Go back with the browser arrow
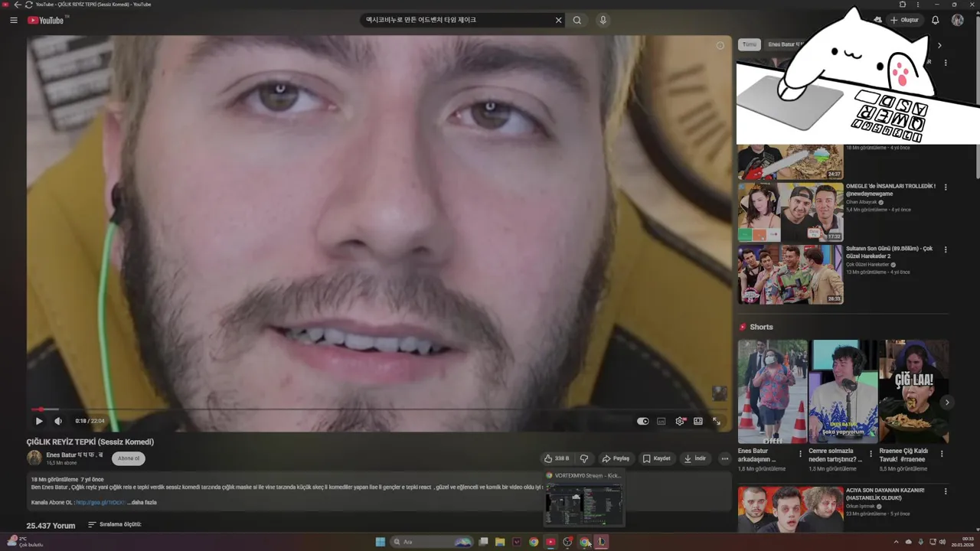The height and width of the screenshot is (551, 980). 18,5
